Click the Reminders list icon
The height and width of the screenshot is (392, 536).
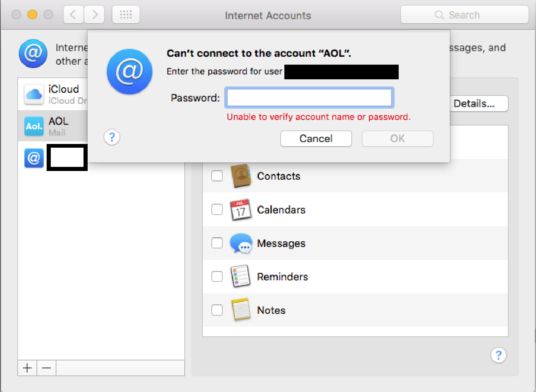tap(241, 276)
